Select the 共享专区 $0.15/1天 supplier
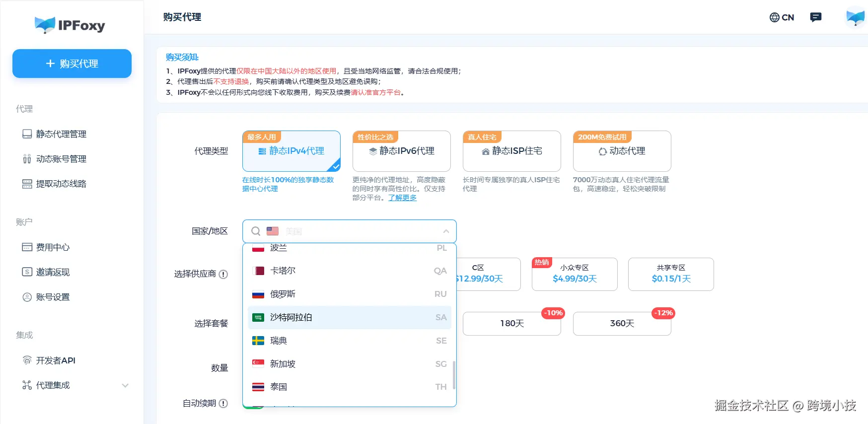Viewport: 868px width, 424px height. tap(671, 274)
